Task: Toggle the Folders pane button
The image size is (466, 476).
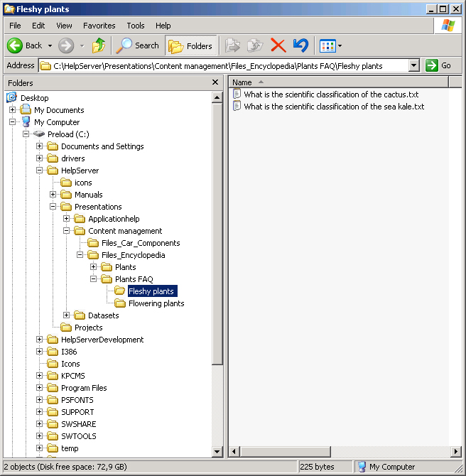Action: (190, 45)
